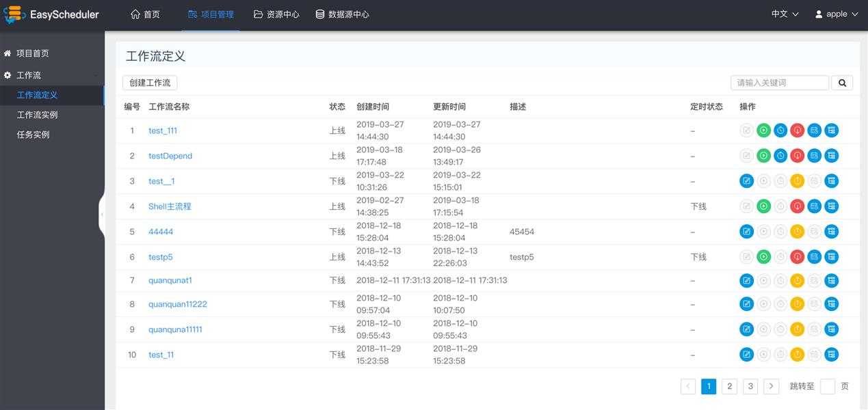The height and width of the screenshot is (410, 868).
Task: Click the search magnifier button
Action: 842,83
